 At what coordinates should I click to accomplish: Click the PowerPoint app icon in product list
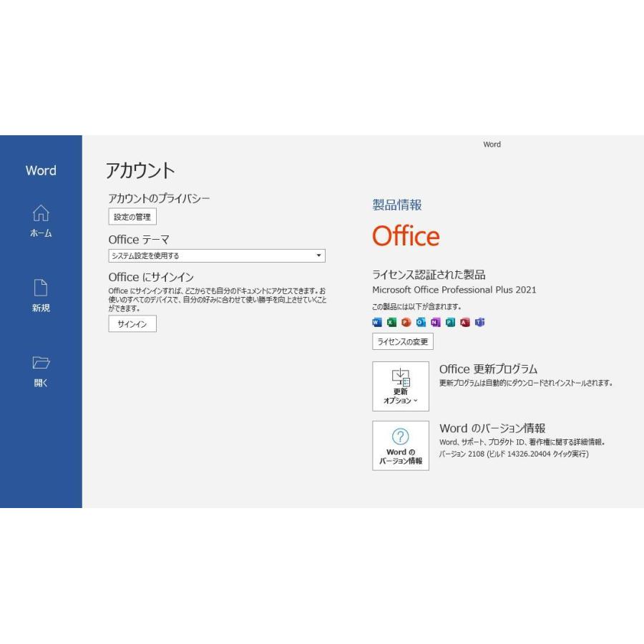click(406, 323)
